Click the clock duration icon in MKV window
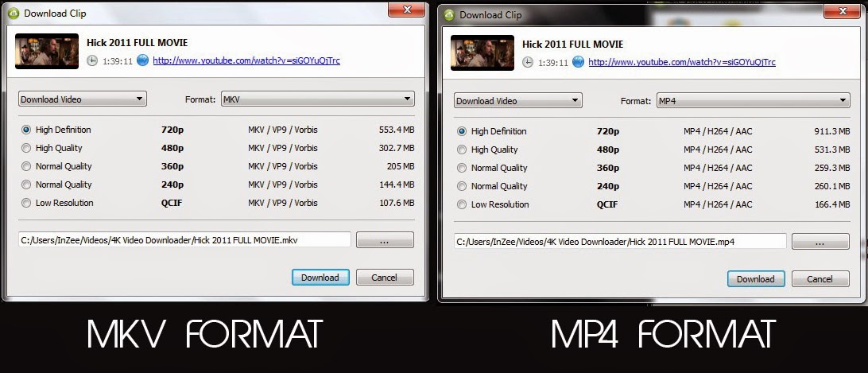868x373 pixels. tap(92, 61)
